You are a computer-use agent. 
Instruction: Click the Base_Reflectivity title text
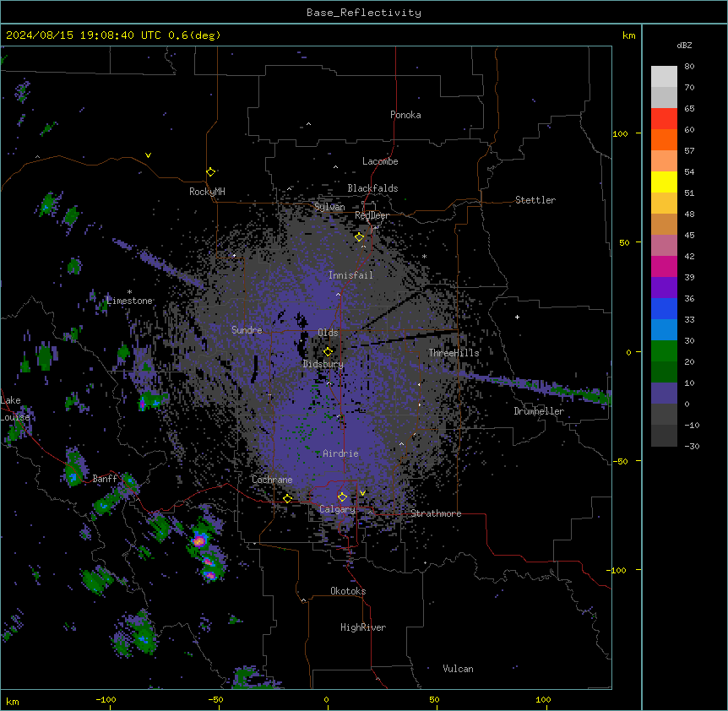(x=364, y=13)
